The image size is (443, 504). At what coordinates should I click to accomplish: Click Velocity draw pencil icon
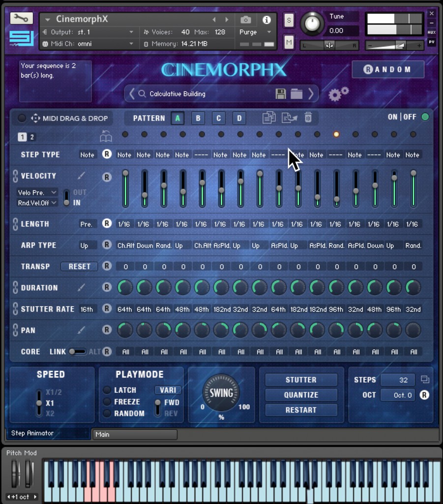(x=81, y=176)
